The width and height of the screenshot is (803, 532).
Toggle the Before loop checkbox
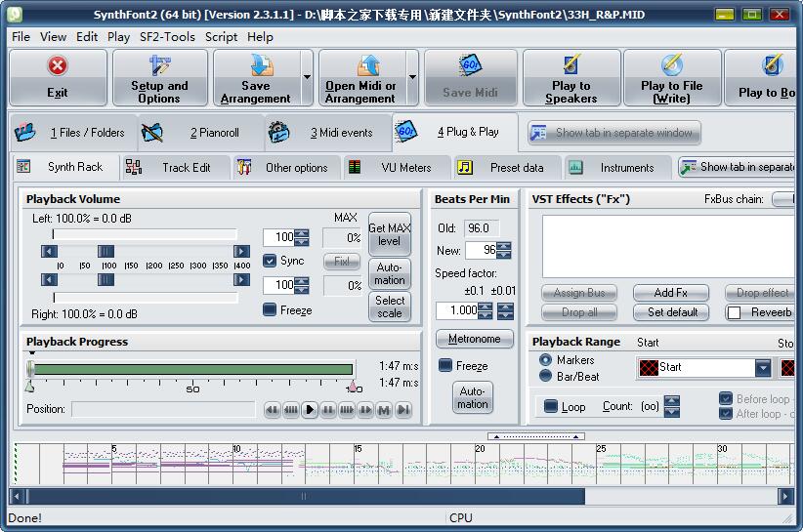[x=726, y=398]
